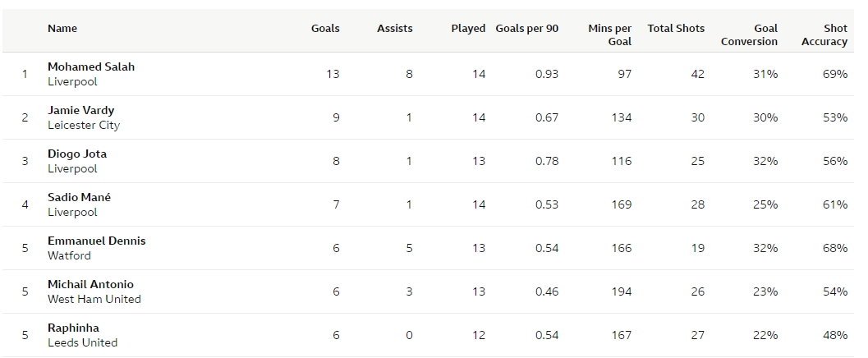This screenshot has height=358, width=868.
Task: Sort by Shot Accuracy column header
Action: (x=824, y=34)
